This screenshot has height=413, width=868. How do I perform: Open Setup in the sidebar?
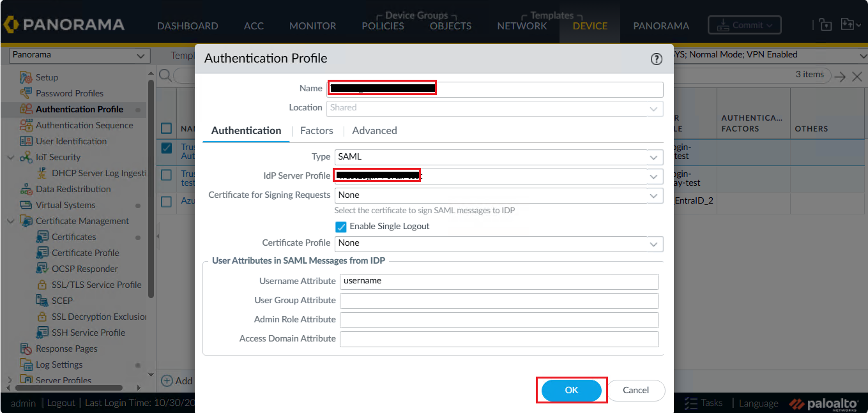coord(47,77)
